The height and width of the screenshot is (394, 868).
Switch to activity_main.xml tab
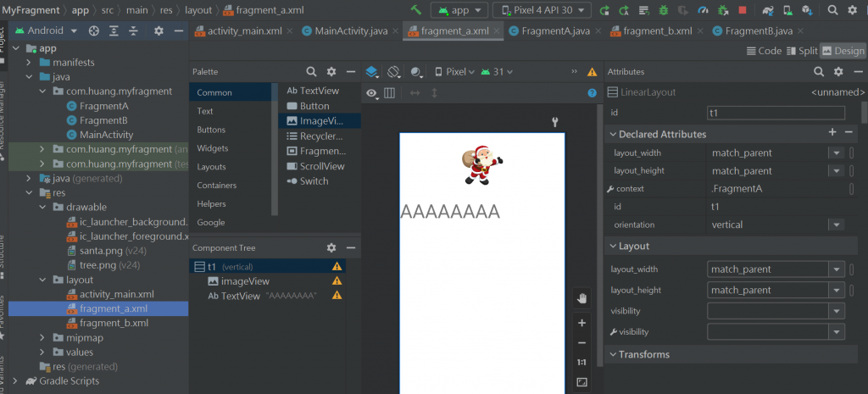pyautogui.click(x=245, y=31)
